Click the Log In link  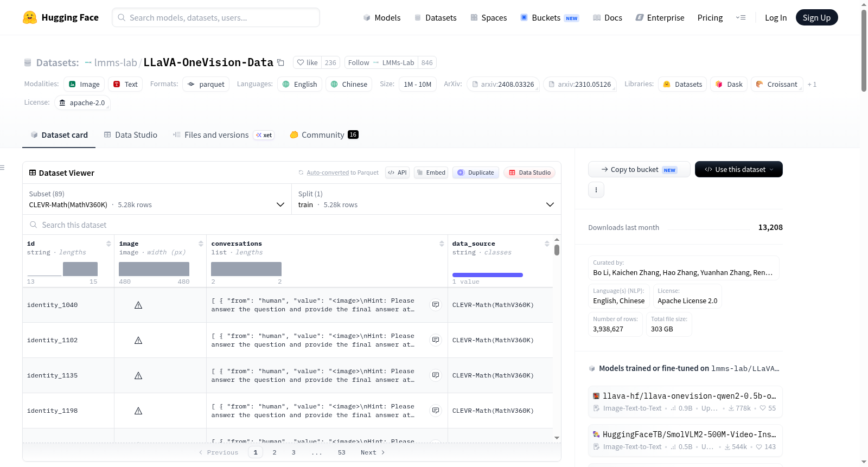click(x=775, y=18)
